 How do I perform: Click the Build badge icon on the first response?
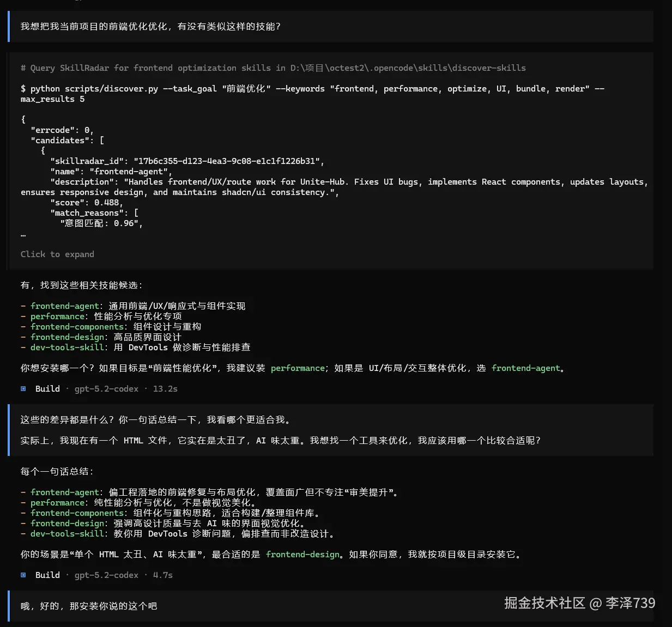23,388
